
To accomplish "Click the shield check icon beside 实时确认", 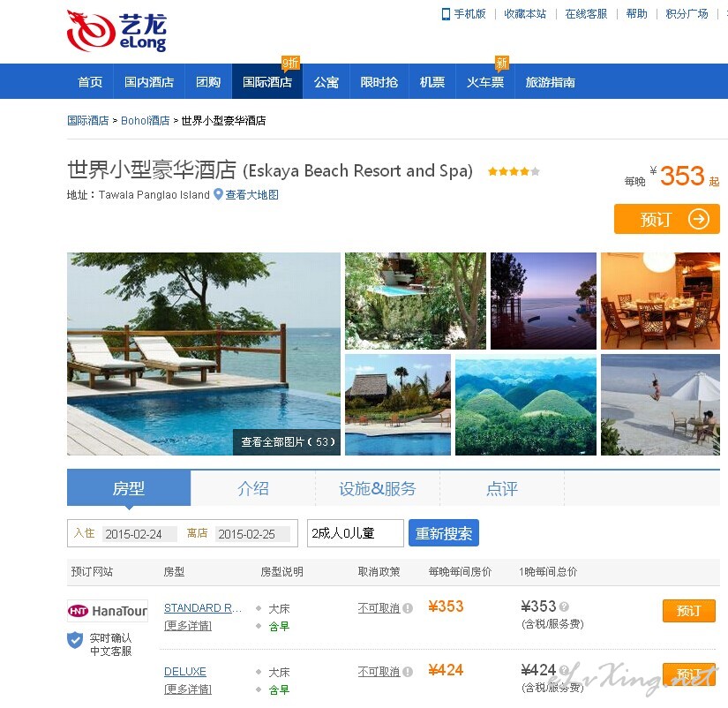I will (75, 640).
